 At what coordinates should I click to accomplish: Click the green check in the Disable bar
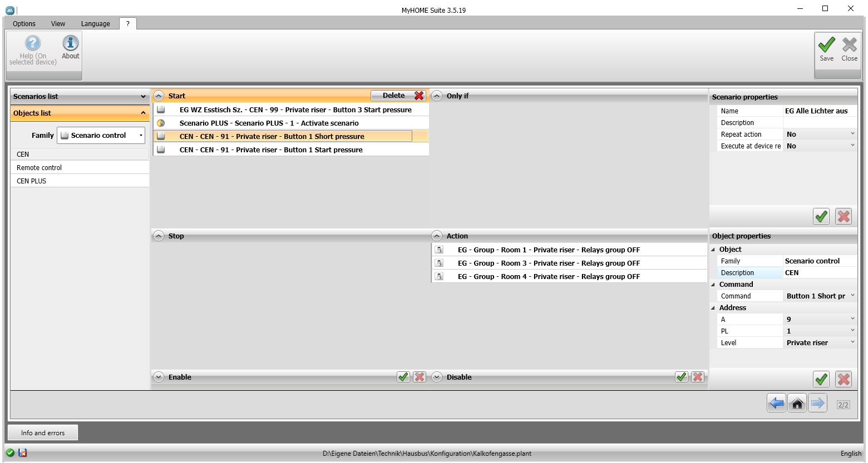pos(682,377)
